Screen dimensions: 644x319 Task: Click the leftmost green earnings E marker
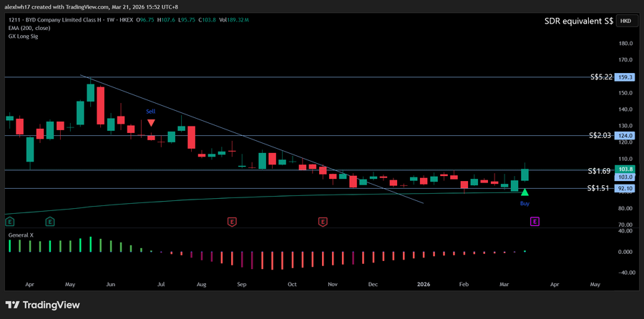coord(9,222)
